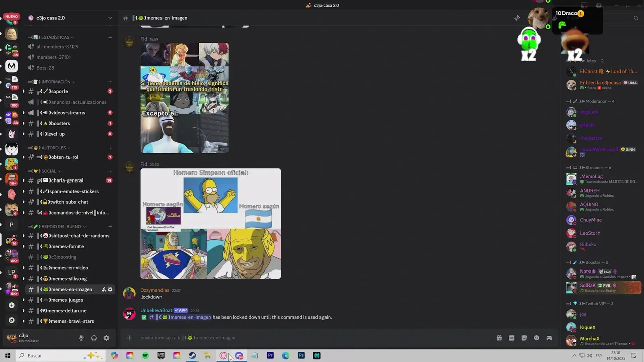This screenshot has height=362, width=644.
Task: Add a server with the plus icon
Action: (x=11, y=305)
